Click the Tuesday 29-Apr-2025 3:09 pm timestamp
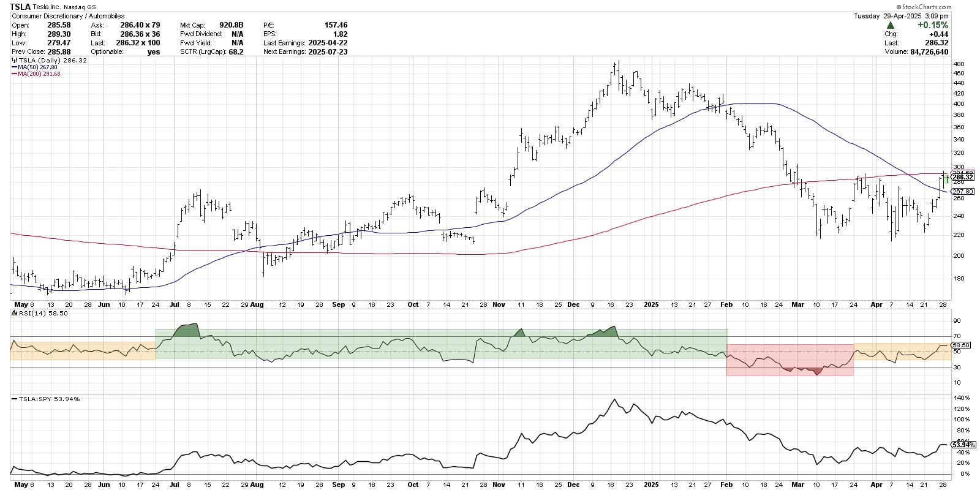Viewport: 980px width, 490px height. click(x=901, y=16)
